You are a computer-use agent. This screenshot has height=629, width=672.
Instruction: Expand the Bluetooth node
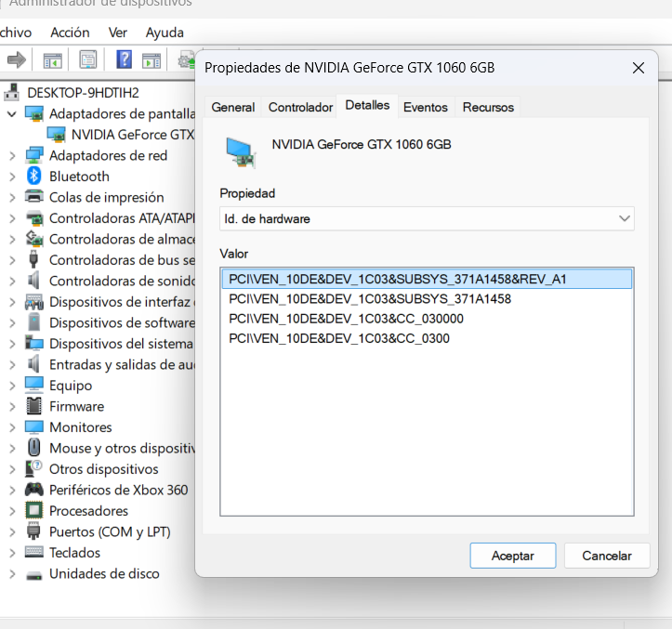pos(12,177)
